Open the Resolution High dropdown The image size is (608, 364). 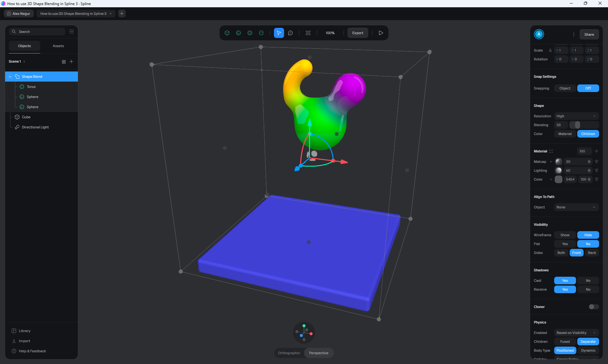pyautogui.click(x=576, y=116)
